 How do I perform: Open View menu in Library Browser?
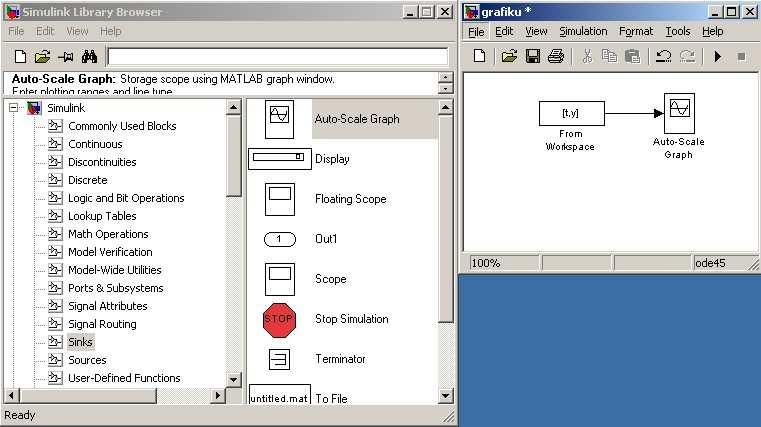(77, 31)
